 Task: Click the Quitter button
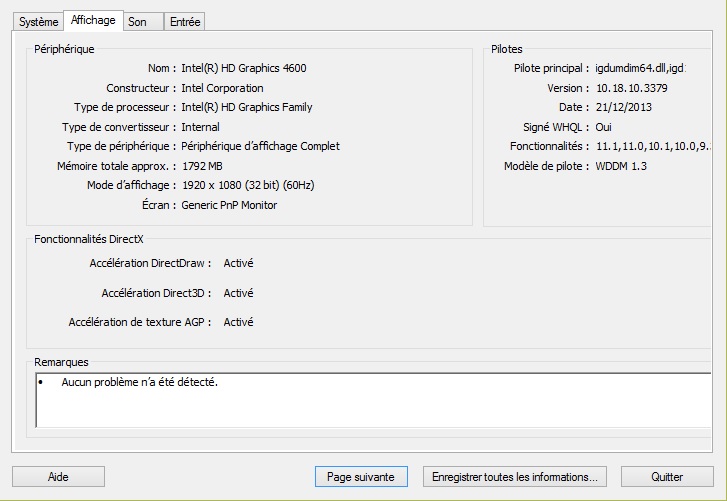pos(667,476)
